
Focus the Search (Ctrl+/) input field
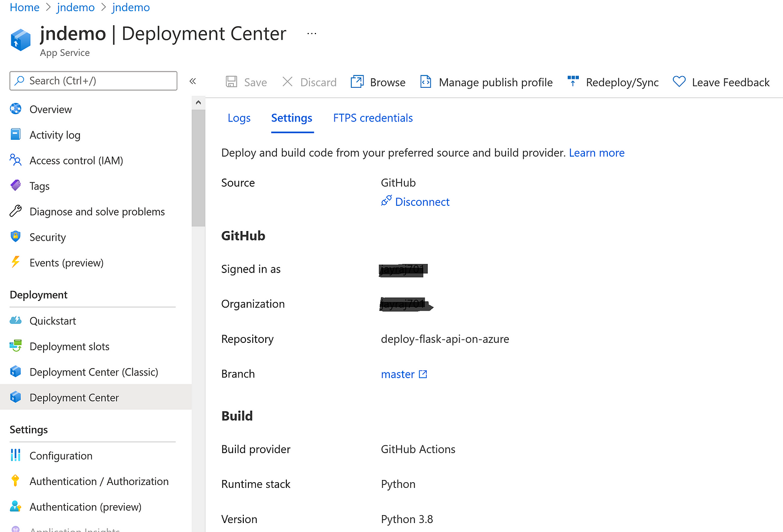pos(93,81)
